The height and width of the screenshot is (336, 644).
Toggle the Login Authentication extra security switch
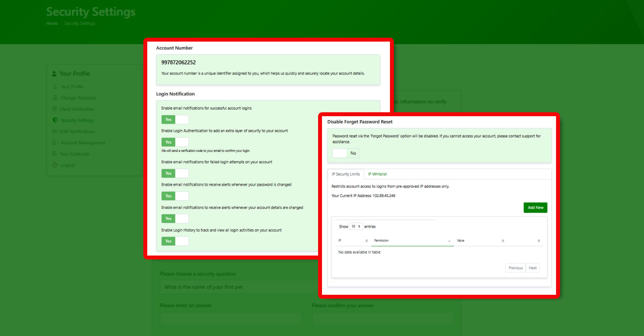click(x=175, y=142)
